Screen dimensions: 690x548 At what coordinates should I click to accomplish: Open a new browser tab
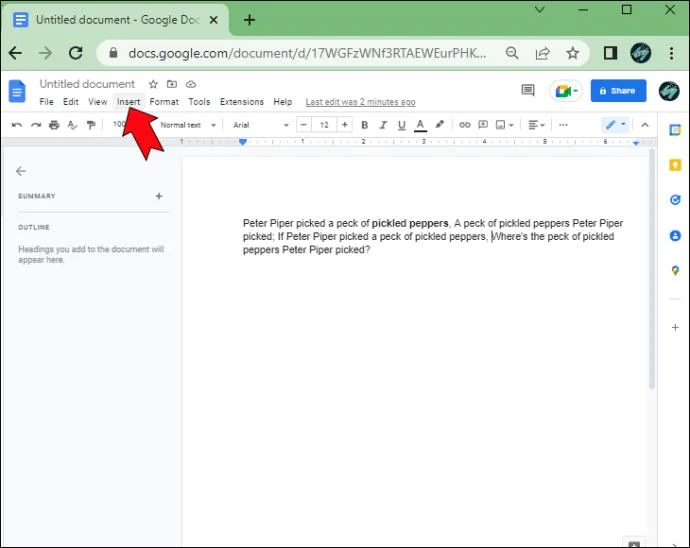tap(249, 20)
